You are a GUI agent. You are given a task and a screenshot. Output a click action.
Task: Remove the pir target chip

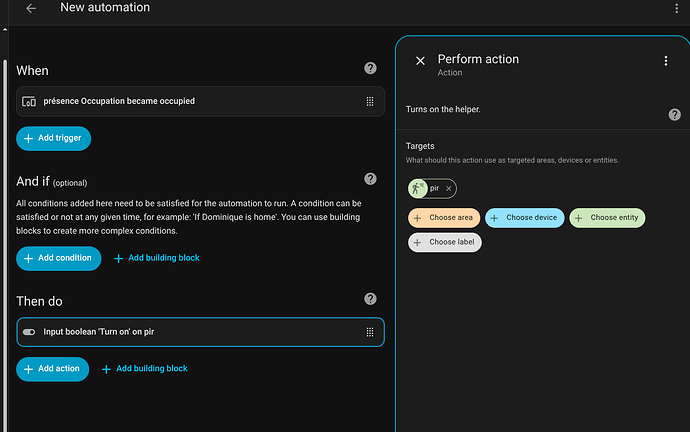(x=449, y=188)
